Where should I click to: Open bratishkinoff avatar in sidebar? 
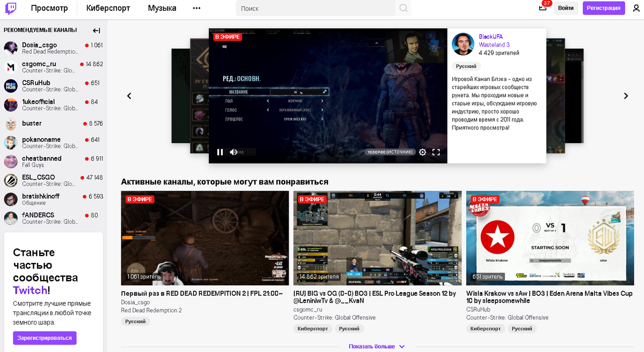[11, 199]
